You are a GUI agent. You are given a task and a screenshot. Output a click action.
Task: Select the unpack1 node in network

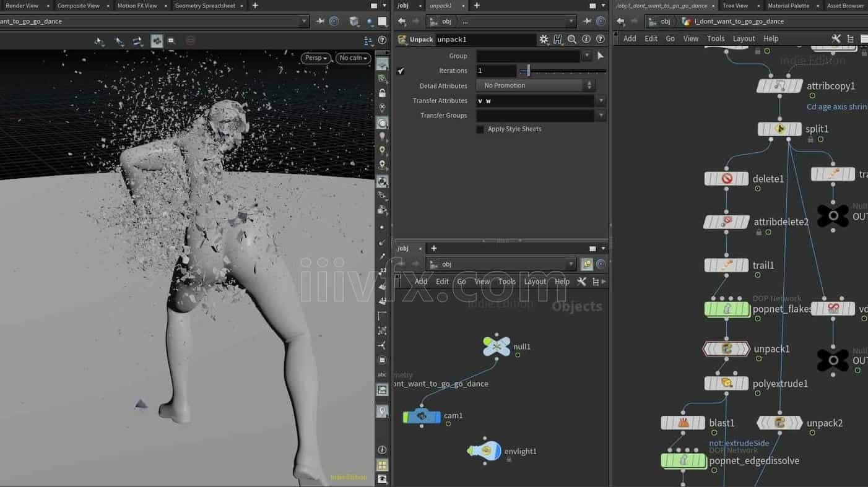pos(726,349)
